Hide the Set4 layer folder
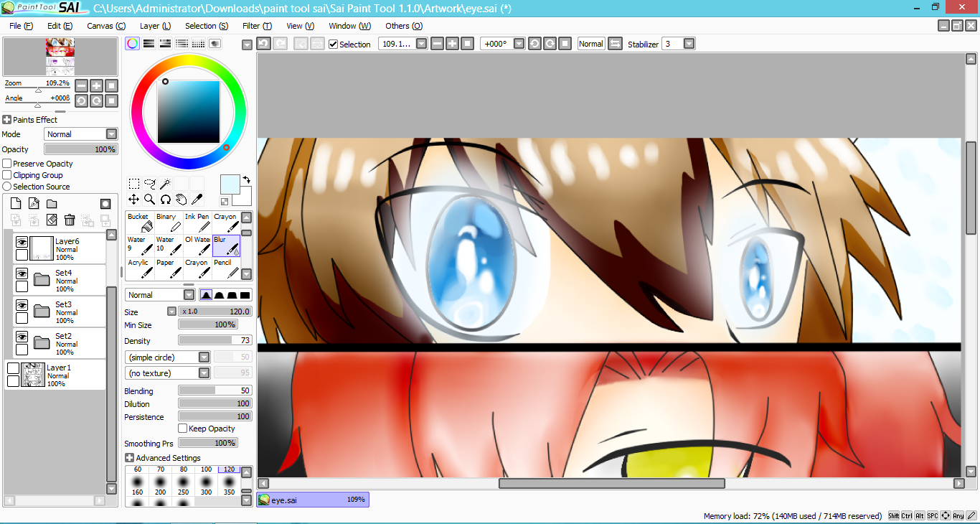980x524 pixels. coord(22,273)
